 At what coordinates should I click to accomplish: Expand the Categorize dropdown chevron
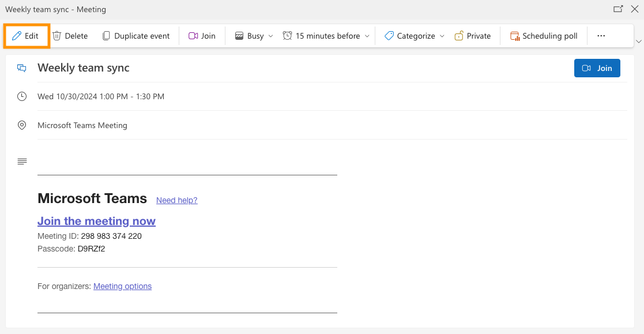[x=442, y=36]
